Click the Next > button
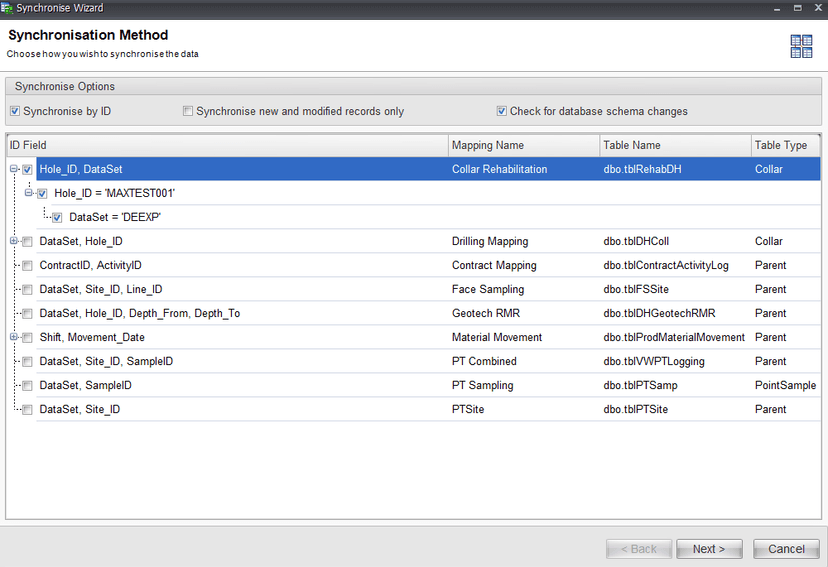This screenshot has width=828, height=567. [709, 549]
